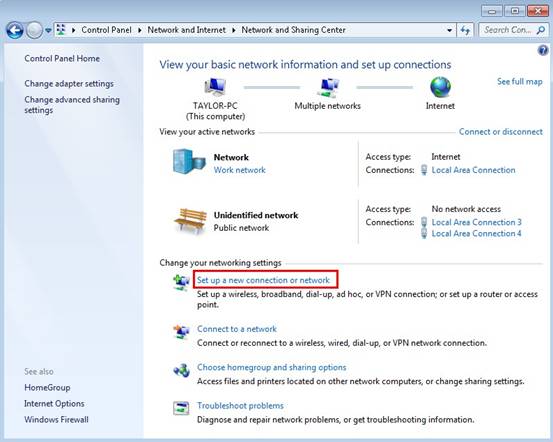Open Change adapter settings link
Screen dimensions: 553x442
(x=69, y=84)
